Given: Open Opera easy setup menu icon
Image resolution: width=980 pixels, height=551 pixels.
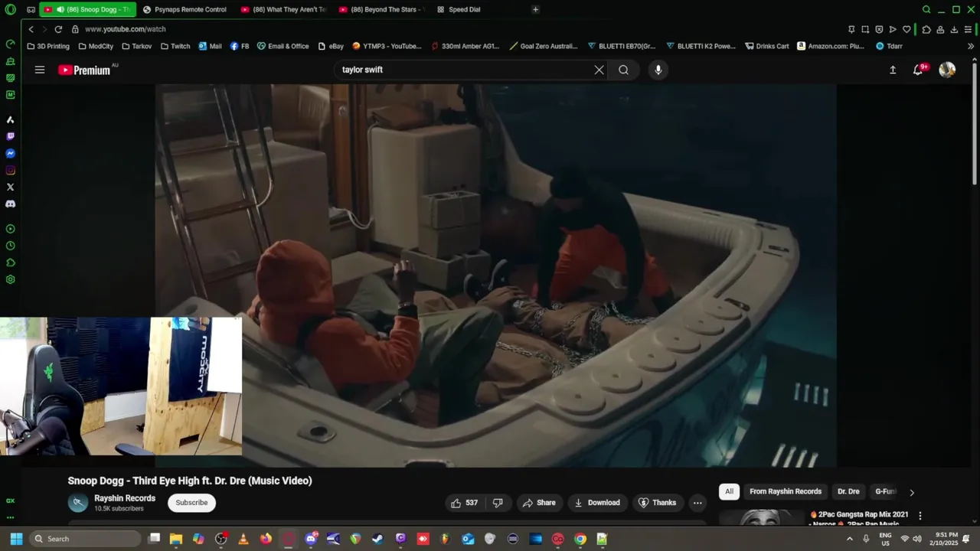Looking at the screenshot, I should tap(969, 29).
